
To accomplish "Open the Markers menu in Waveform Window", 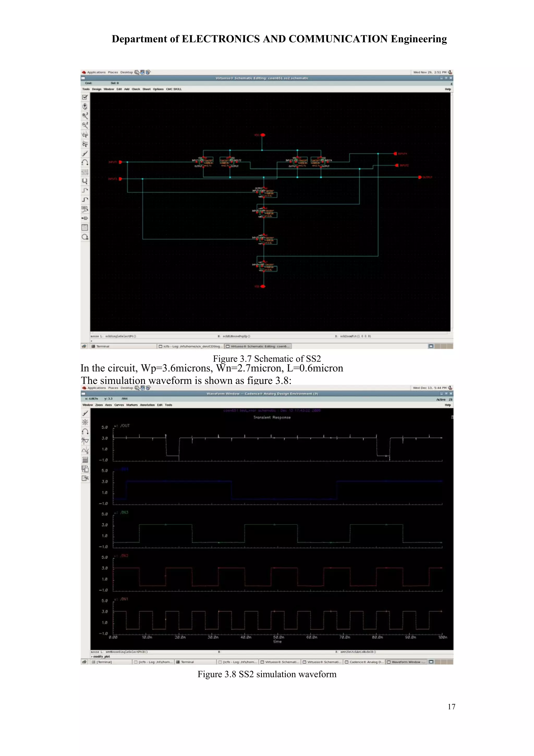I will (132, 405).
